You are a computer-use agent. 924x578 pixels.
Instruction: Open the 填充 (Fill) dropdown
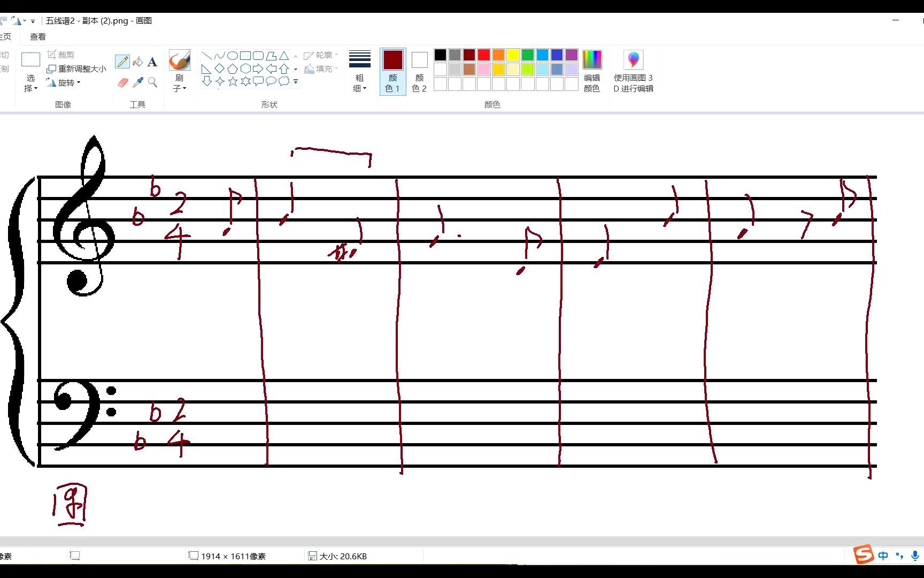[321, 69]
